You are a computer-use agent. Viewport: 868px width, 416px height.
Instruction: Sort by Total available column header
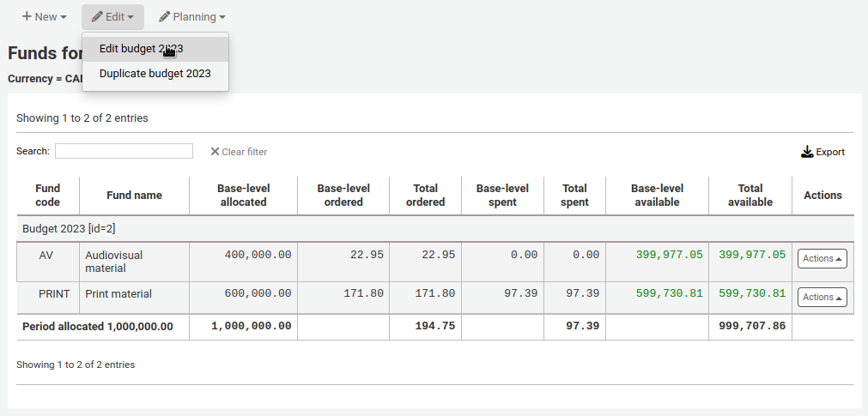750,196
